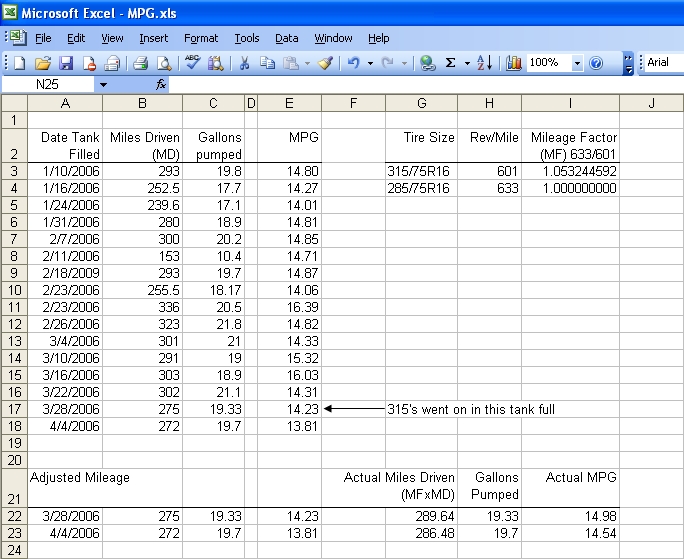Open the Research binoculars icon

(215, 63)
